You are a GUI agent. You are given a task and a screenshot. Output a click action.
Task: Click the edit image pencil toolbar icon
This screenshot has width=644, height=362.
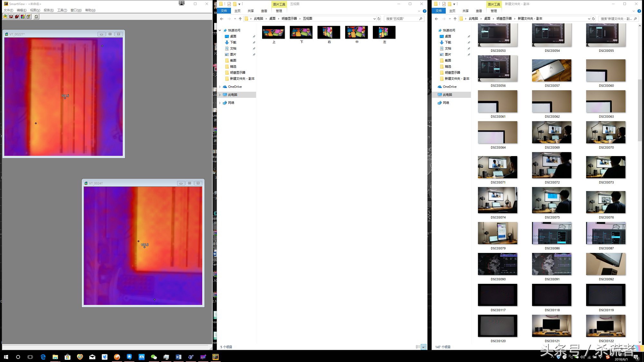tap(29, 16)
